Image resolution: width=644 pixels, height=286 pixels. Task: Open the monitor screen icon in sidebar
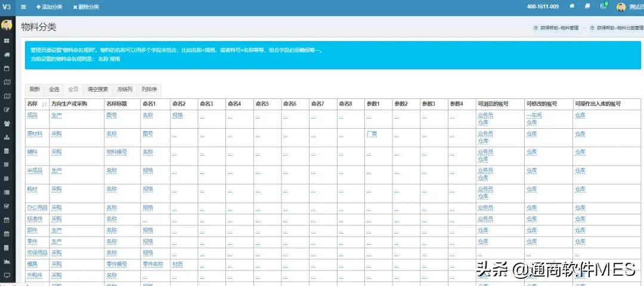point(7,275)
